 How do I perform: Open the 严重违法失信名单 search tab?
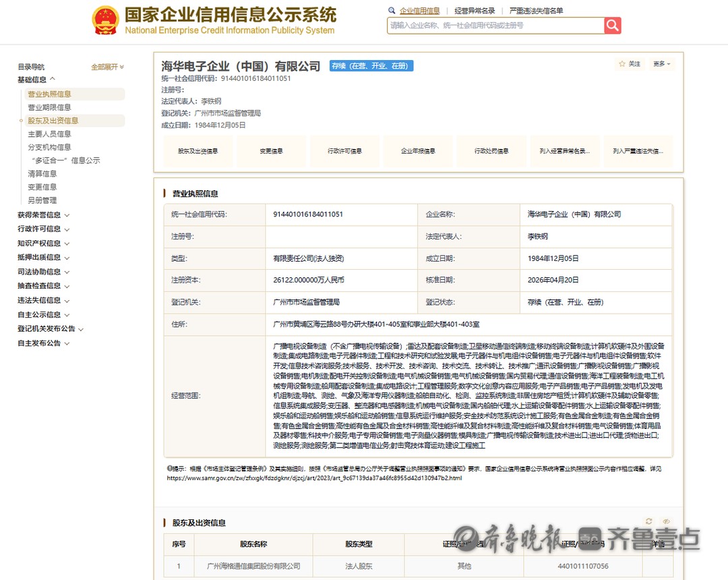(537, 11)
